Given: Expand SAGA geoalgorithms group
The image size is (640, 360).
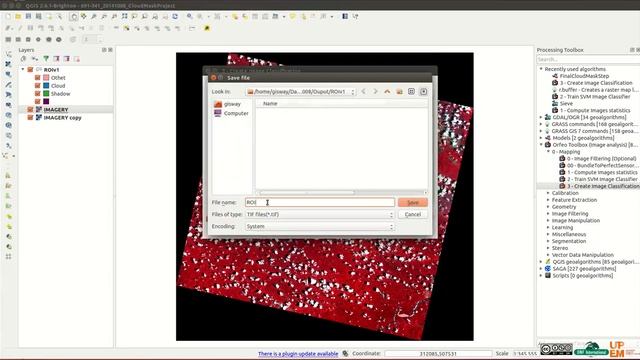Looking at the screenshot, I should 541,269.
